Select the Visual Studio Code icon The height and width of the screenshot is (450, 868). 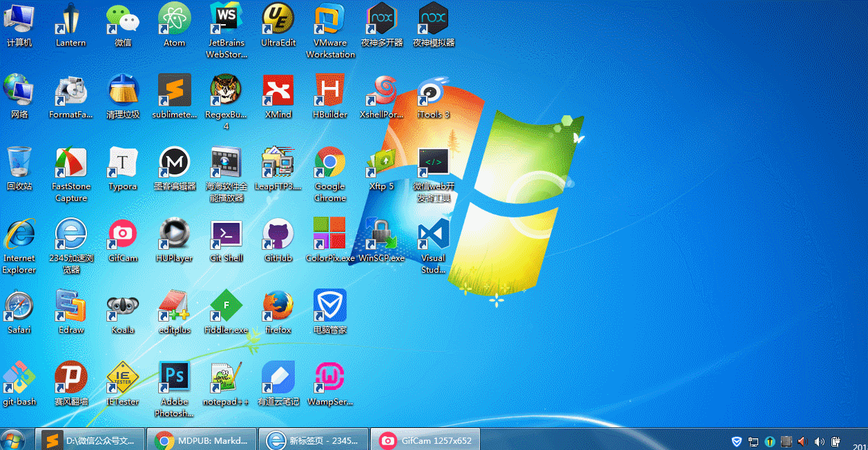pyautogui.click(x=434, y=246)
